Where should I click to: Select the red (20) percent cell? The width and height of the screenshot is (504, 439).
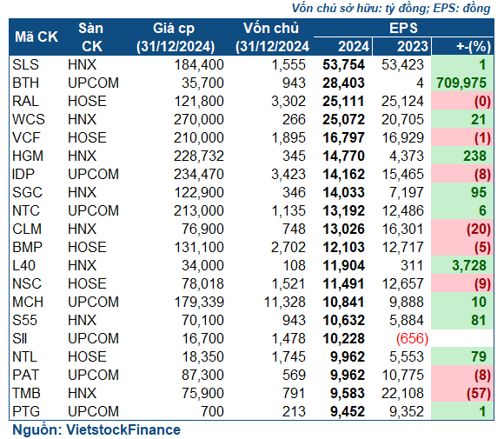462,229
